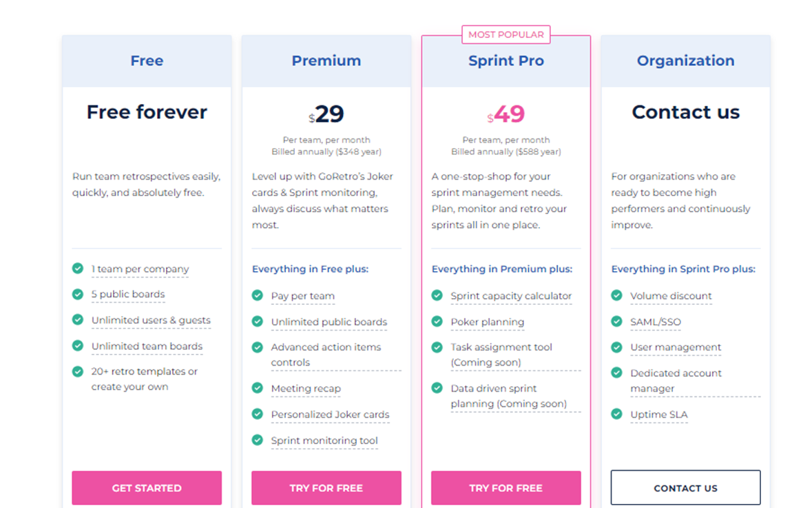Click checkmark icon beside Poker planning
This screenshot has width=812, height=508.
(x=437, y=321)
